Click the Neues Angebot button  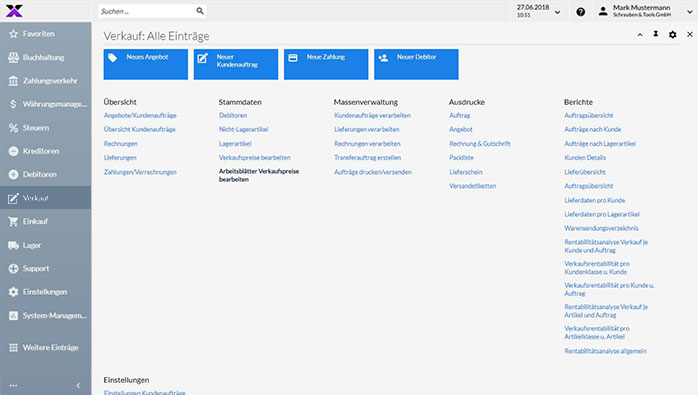[146, 64]
